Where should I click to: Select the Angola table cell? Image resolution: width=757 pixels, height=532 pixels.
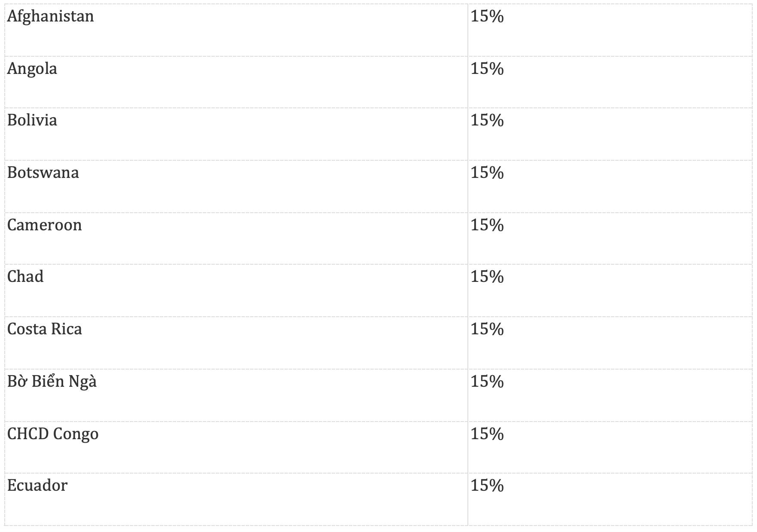pyautogui.click(x=32, y=69)
